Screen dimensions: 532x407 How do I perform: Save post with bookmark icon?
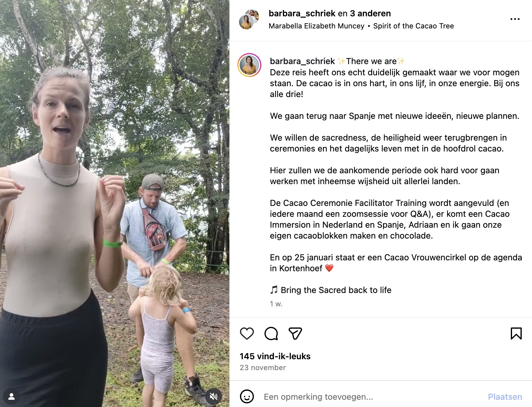(x=516, y=334)
